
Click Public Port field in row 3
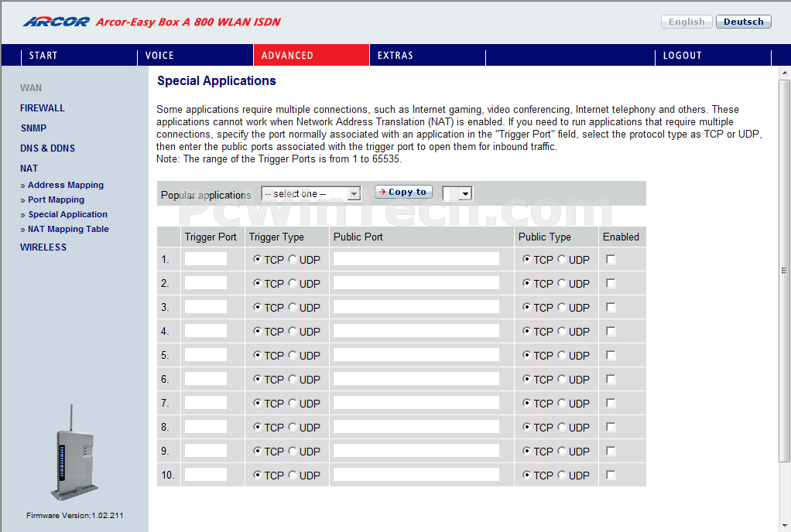pyautogui.click(x=416, y=307)
